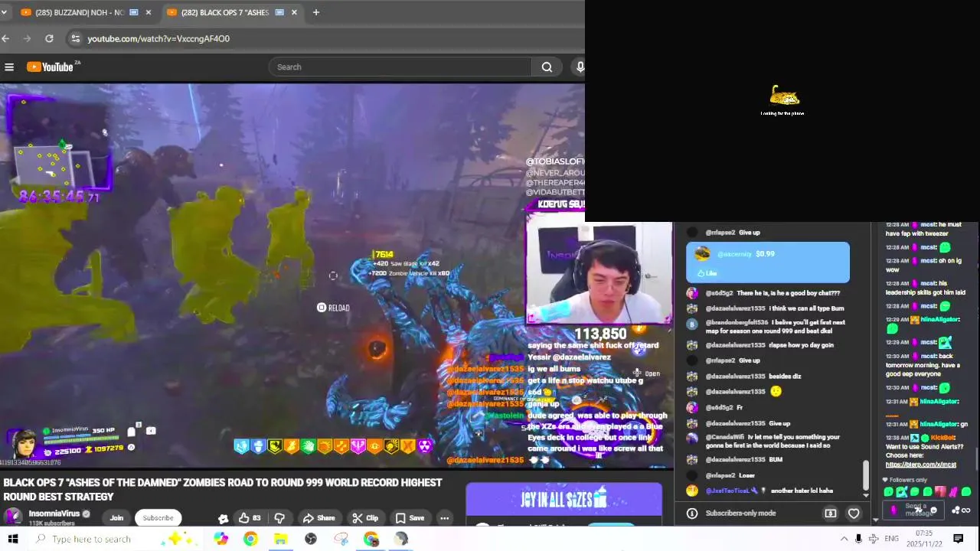Viewport: 980px width, 551px height.
Task: Show hidden system tray icons
Action: click(x=844, y=539)
